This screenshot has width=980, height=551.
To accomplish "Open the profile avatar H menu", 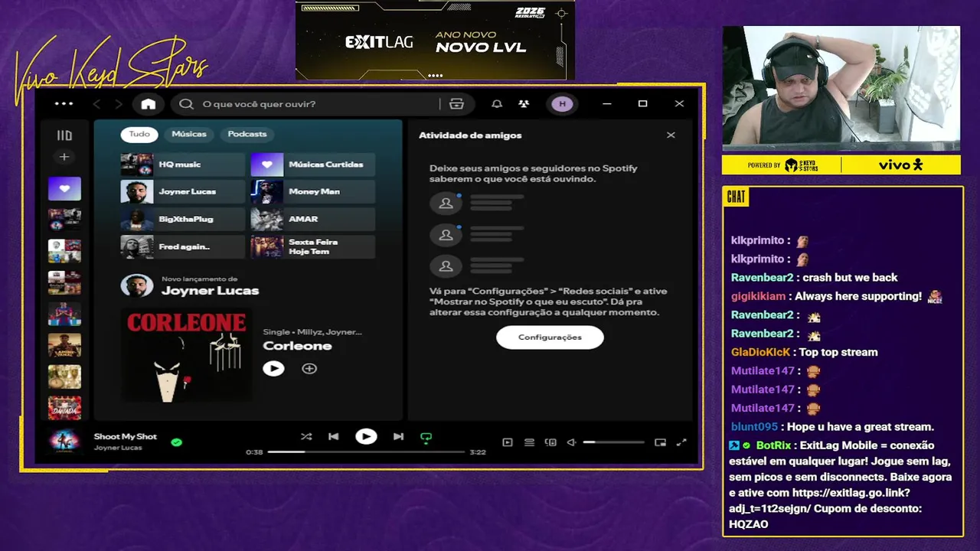I will (563, 104).
